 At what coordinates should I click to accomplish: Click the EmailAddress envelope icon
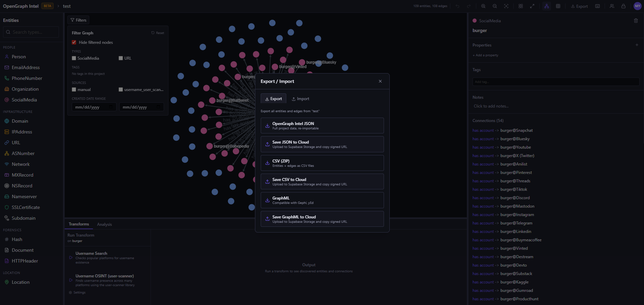7,67
